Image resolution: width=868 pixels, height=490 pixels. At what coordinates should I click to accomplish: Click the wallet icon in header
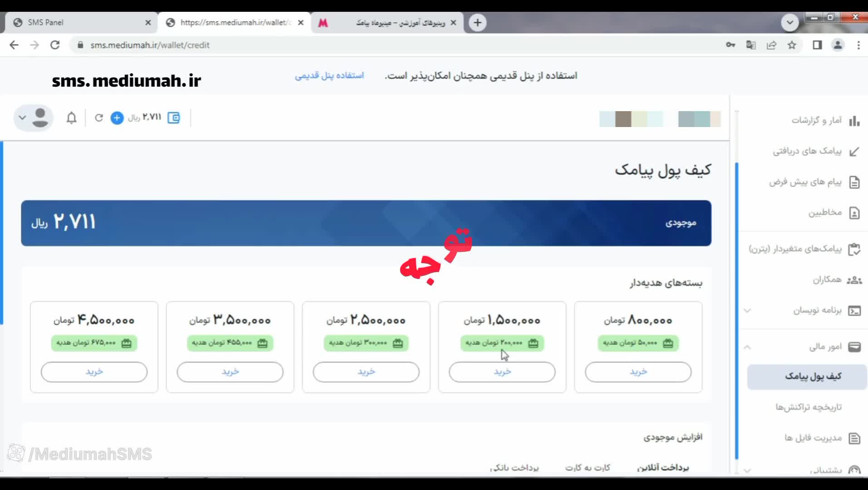pyautogui.click(x=173, y=118)
